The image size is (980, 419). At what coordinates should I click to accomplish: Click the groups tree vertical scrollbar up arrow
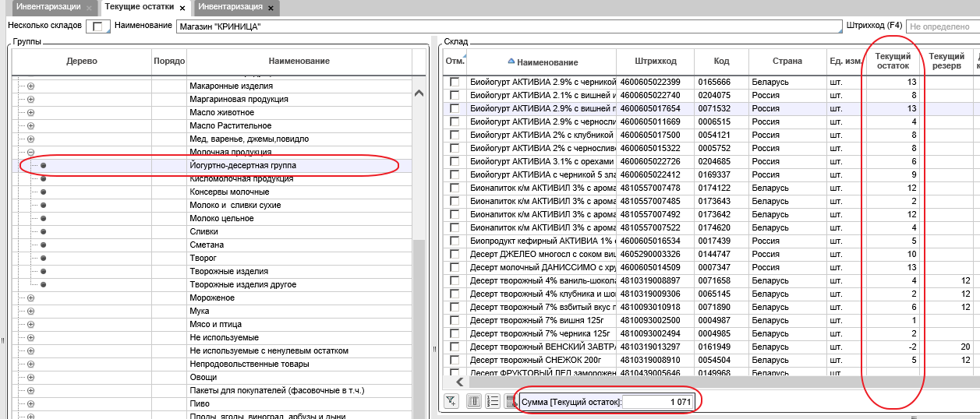click(419, 93)
